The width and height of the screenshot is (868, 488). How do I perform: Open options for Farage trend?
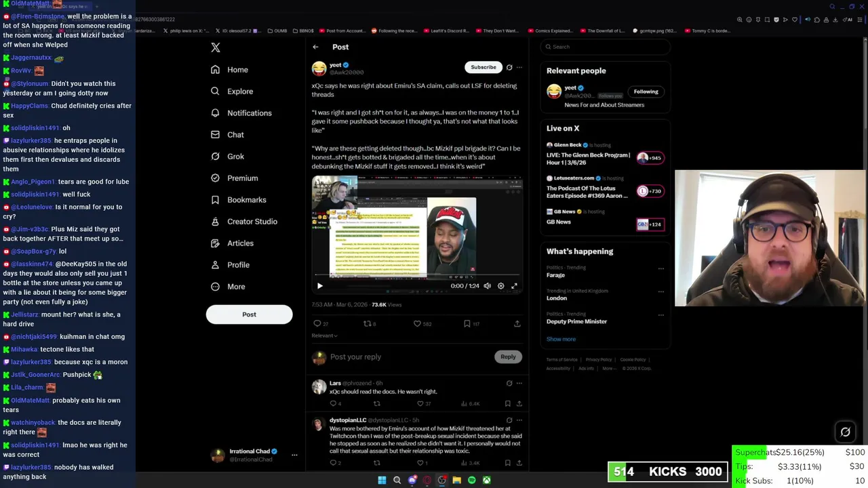[661, 268]
